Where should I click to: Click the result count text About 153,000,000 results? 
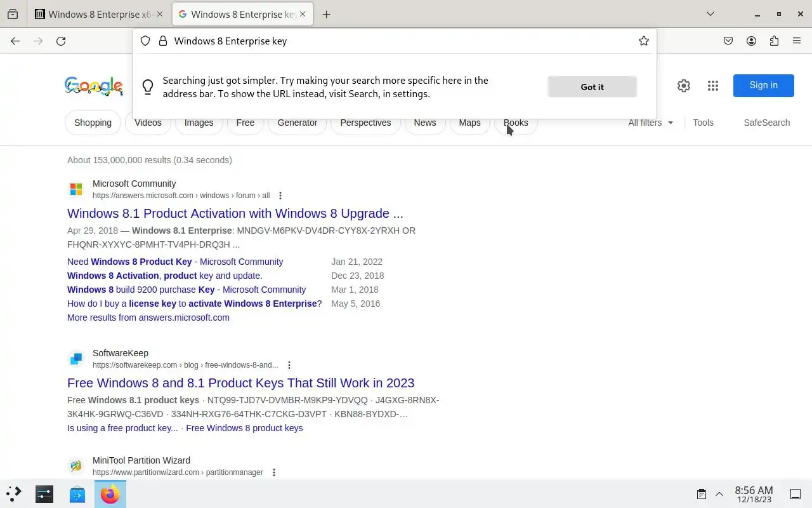tap(150, 160)
